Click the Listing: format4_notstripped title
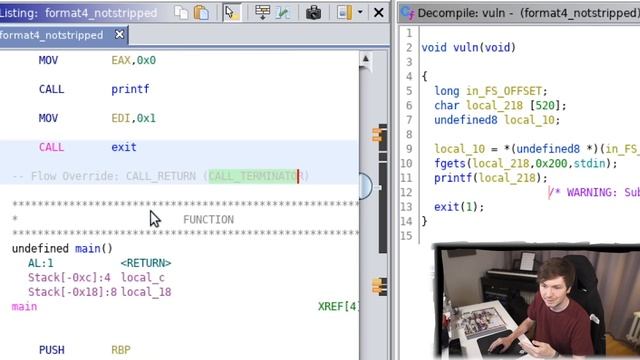This screenshot has height=360, width=640. (78, 13)
